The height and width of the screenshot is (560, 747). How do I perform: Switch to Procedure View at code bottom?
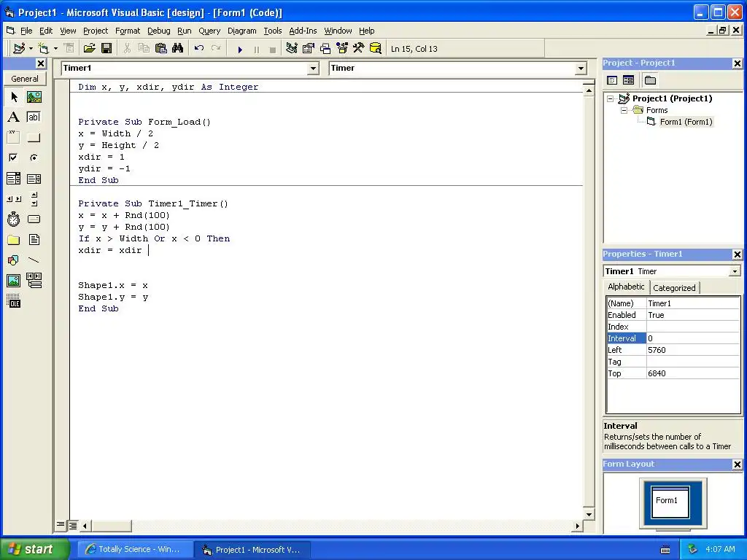(61, 525)
